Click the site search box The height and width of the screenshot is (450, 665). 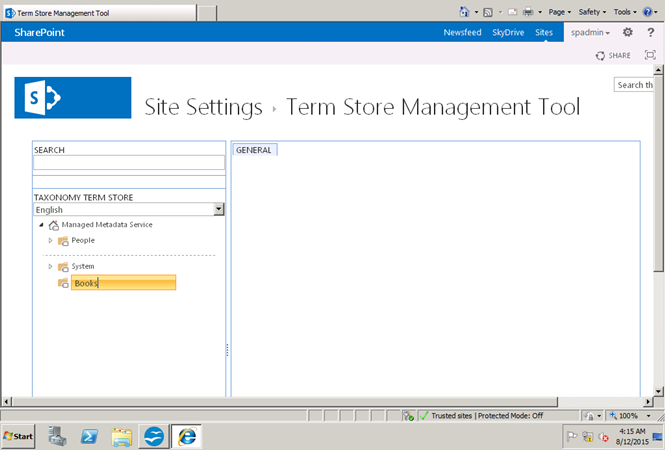[x=634, y=85]
